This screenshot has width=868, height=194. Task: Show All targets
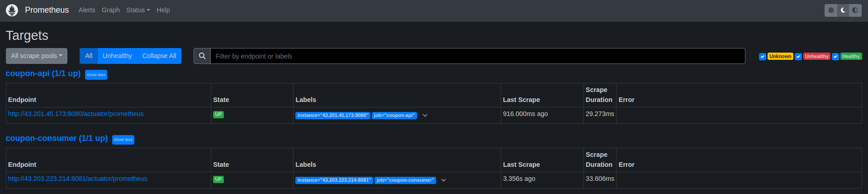click(89, 56)
